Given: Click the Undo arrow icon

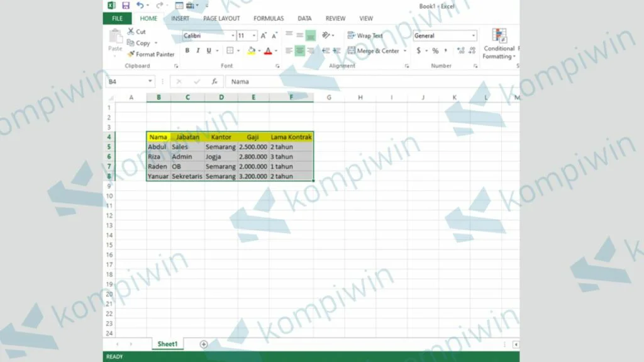Looking at the screenshot, I should (140, 6).
